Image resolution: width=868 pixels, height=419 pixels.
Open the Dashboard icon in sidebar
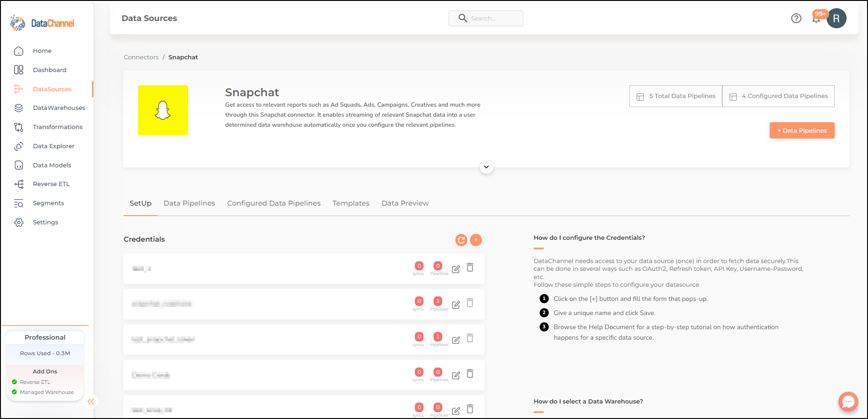19,70
